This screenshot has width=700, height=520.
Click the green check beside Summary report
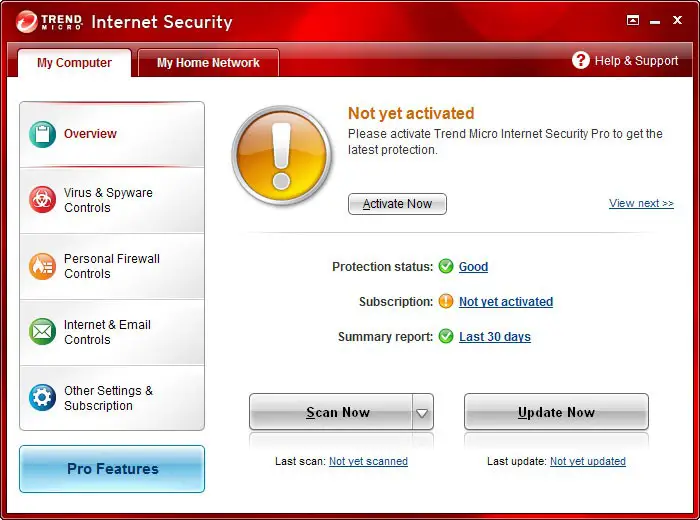[446, 336]
